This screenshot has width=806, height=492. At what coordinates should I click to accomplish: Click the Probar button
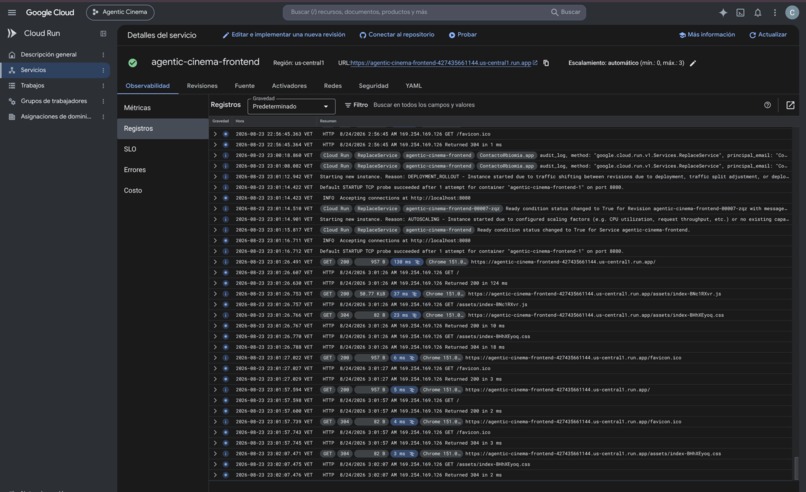coord(463,35)
